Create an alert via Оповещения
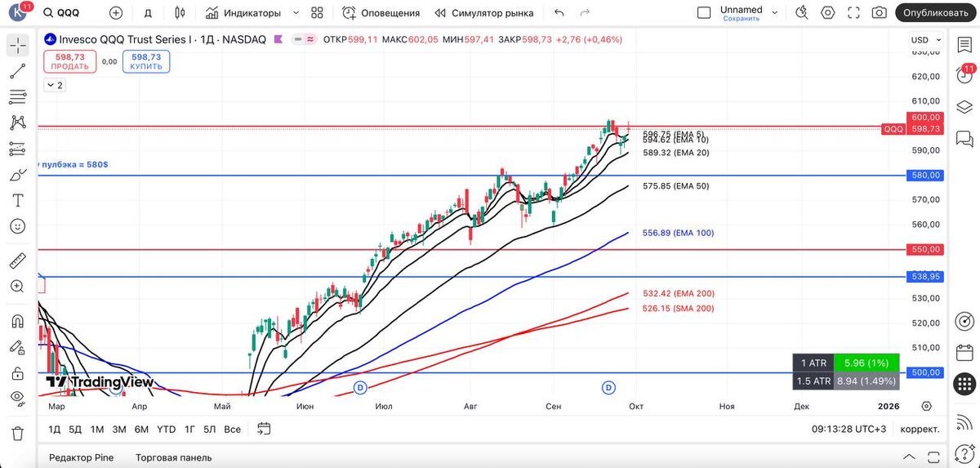Image resolution: width=980 pixels, height=468 pixels. click(x=381, y=13)
